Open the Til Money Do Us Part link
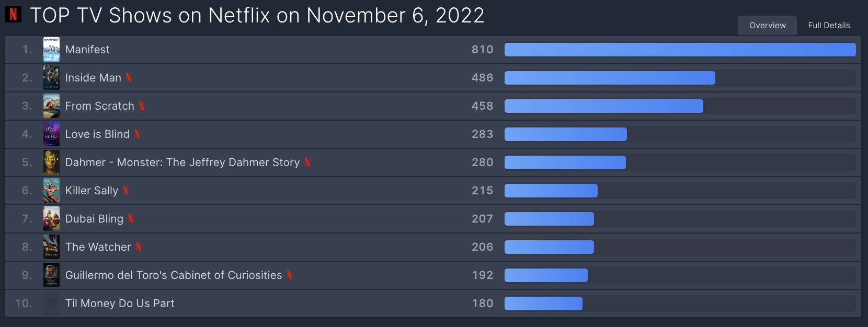The width and height of the screenshot is (868, 327). click(x=120, y=303)
